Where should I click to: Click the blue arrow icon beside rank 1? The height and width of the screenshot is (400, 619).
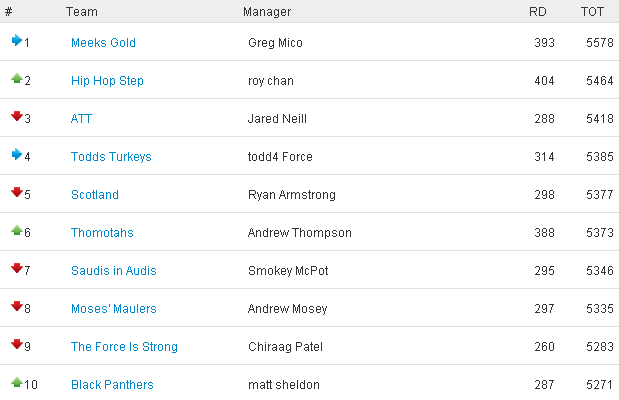17,40
